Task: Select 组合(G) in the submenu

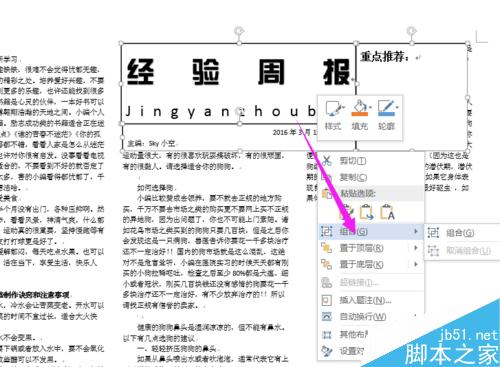Action: point(462,233)
